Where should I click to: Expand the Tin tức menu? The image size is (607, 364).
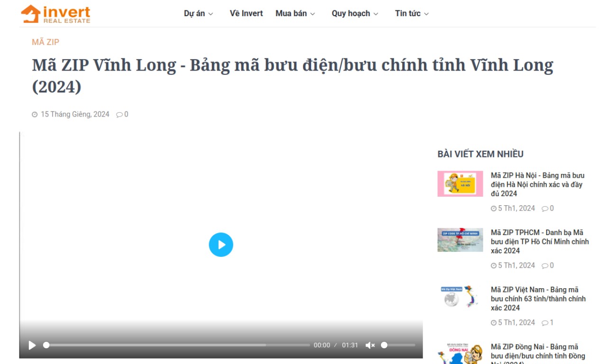click(412, 13)
